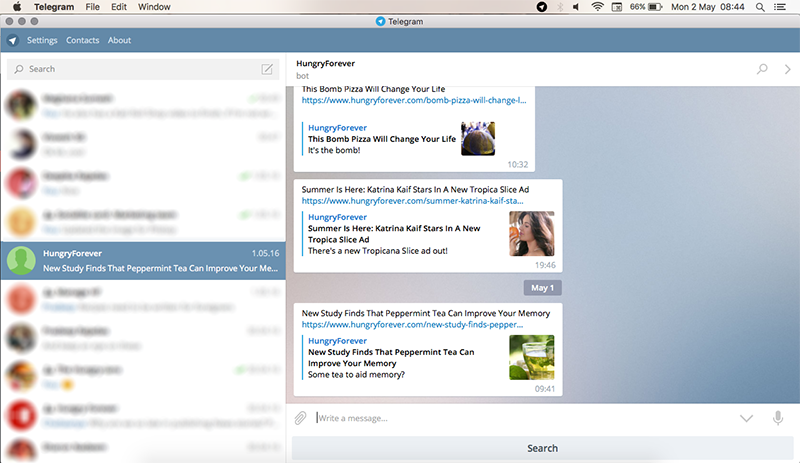Click HungryForever title in Bomb Pizza preview
Screen dimensions: 800x463
(x=337, y=128)
